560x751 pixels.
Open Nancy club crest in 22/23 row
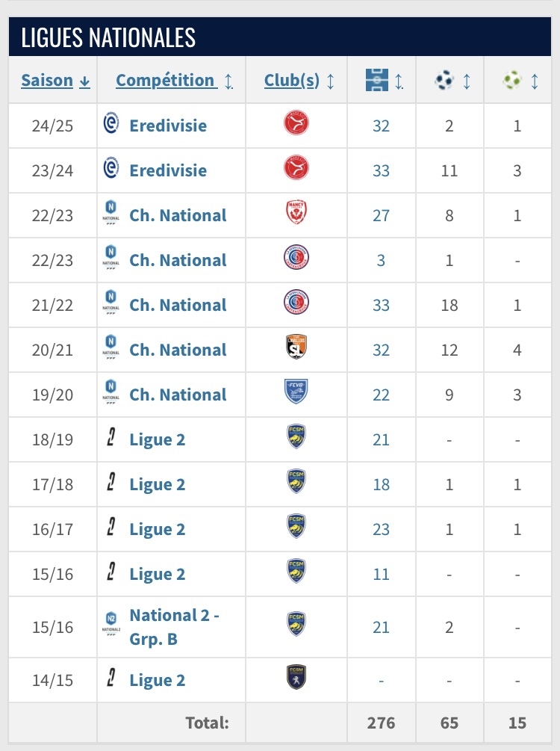[296, 213]
